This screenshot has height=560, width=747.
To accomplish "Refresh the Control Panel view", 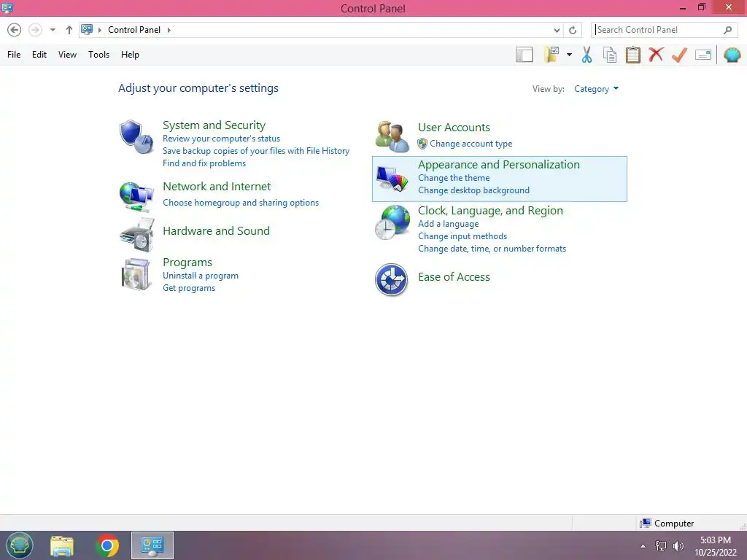I will point(573,30).
